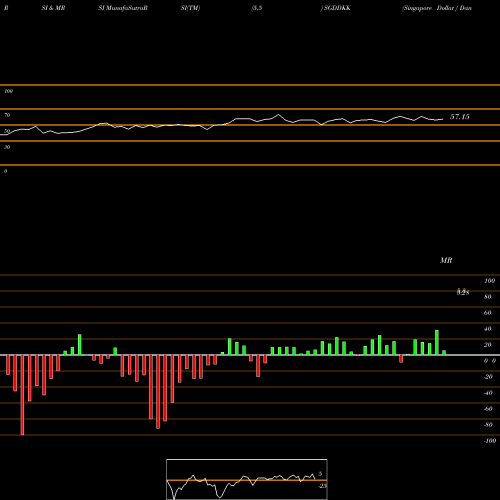Click the 40 label on MR axis
Image resolution: width=500 pixels, height=500 pixels.
[x=488, y=329]
